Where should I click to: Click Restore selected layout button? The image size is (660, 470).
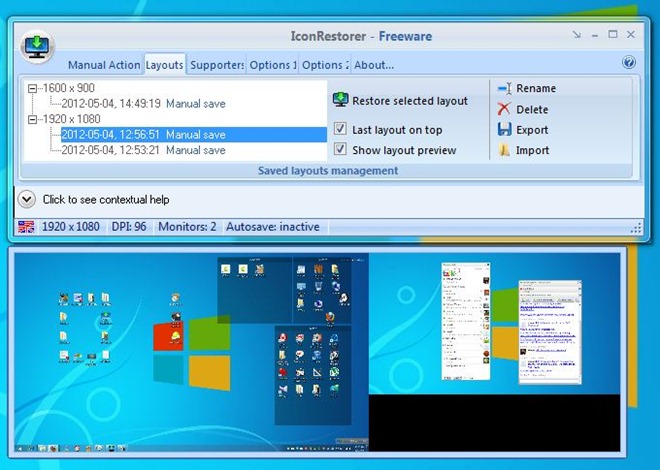point(400,100)
